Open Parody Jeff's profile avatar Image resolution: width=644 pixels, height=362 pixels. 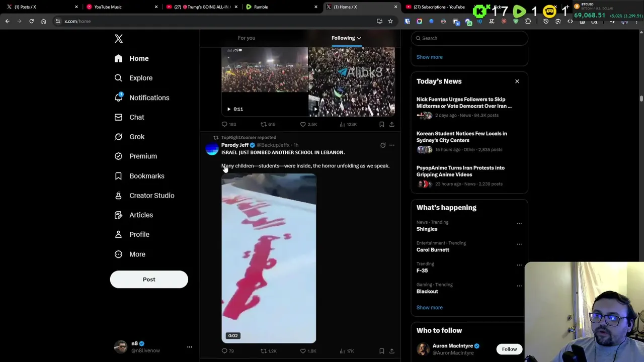(x=212, y=149)
